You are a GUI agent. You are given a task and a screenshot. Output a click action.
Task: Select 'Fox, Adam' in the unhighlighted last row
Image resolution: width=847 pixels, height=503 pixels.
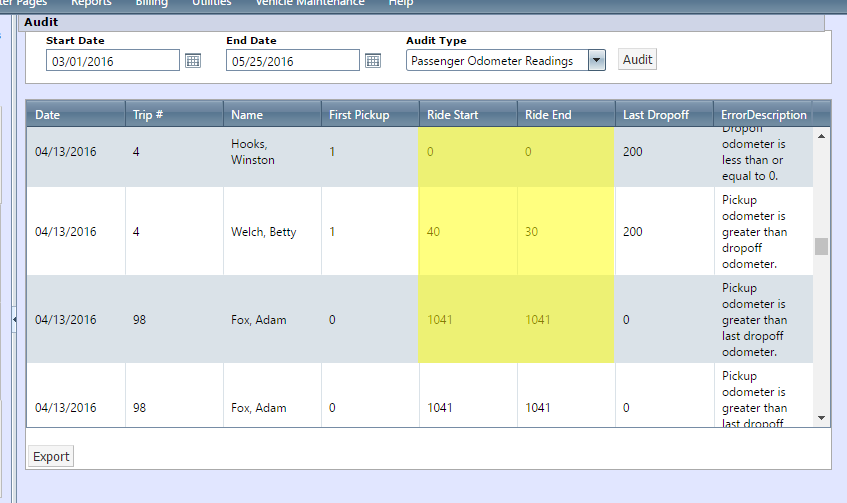272,407
